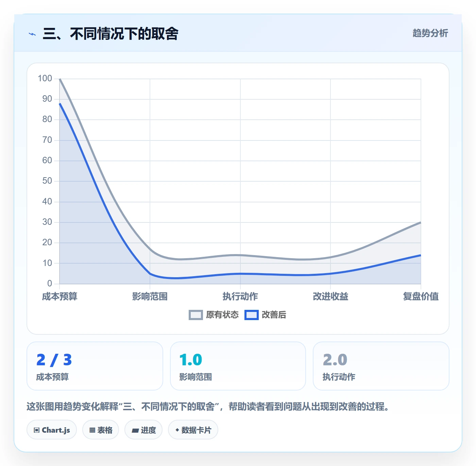Click the diamond icon in the 数据卡片 chip
Image resolution: width=476 pixels, height=466 pixels.
point(177,430)
